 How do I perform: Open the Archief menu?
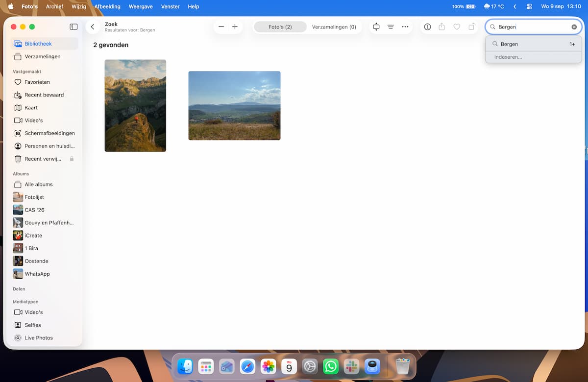54,7
